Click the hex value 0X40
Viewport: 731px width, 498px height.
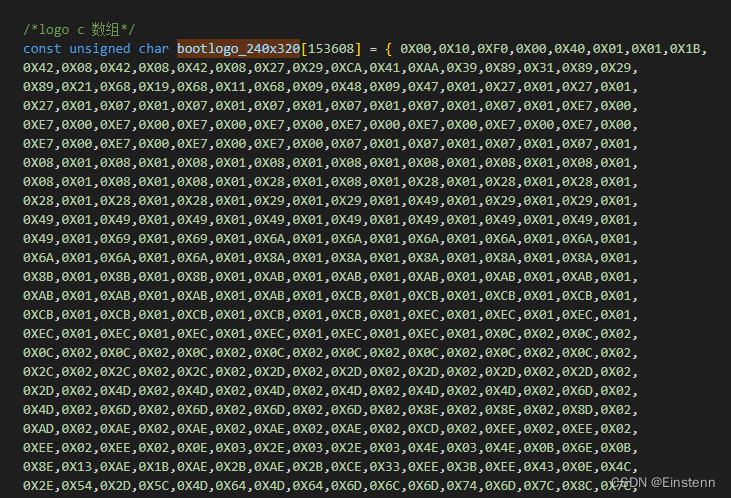(569, 49)
